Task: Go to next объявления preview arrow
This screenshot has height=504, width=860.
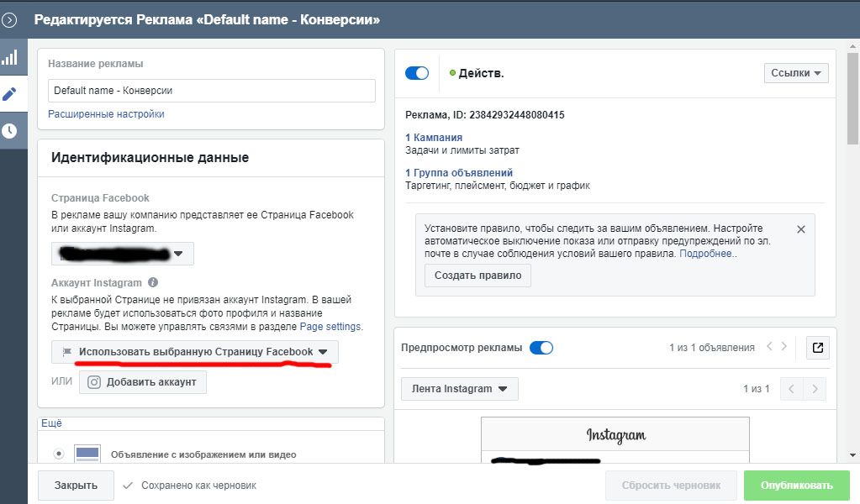Action: tap(783, 346)
